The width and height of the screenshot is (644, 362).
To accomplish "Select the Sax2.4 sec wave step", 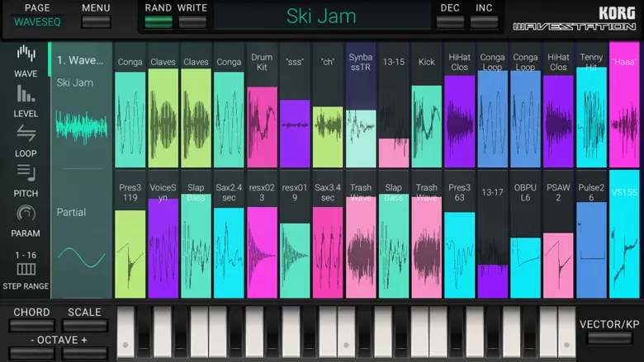I will coord(229,234).
